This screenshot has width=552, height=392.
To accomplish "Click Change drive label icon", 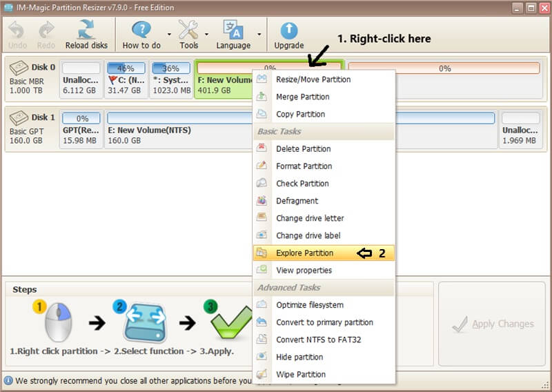I will pyautogui.click(x=262, y=235).
